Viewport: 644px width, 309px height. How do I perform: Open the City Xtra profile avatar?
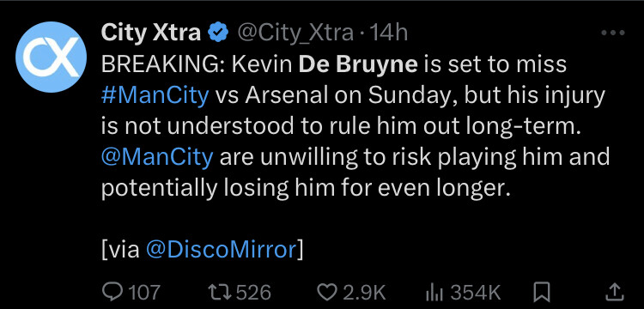point(51,57)
